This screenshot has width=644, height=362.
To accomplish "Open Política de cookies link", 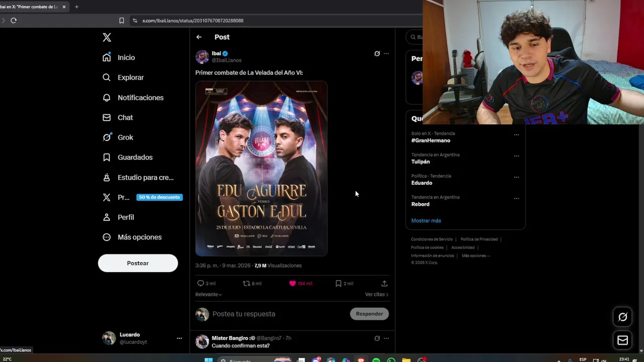I will 427,247.
